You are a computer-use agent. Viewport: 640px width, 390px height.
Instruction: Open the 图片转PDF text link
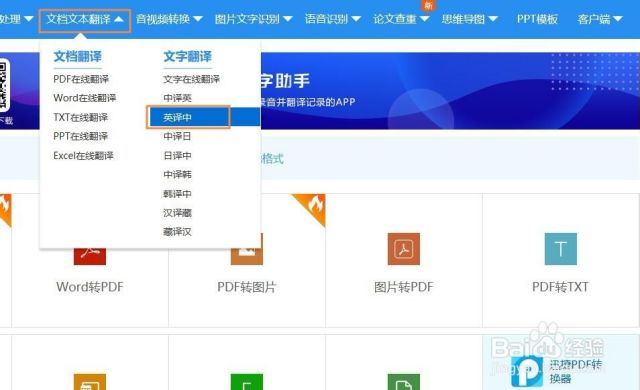click(404, 287)
